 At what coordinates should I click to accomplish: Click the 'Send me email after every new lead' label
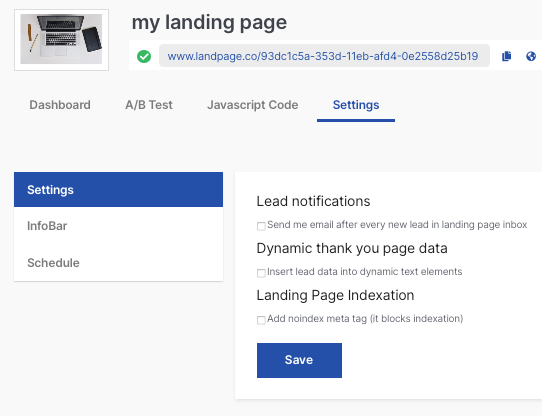pos(397,225)
